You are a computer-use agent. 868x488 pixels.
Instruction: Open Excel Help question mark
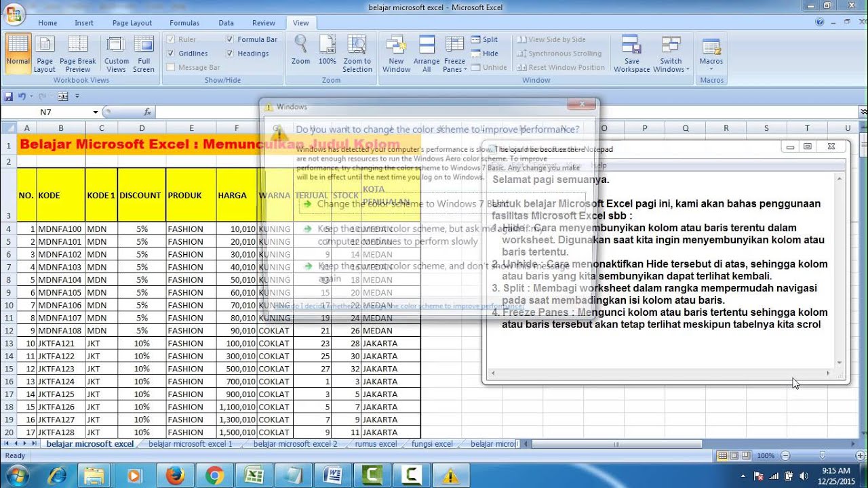pos(821,22)
